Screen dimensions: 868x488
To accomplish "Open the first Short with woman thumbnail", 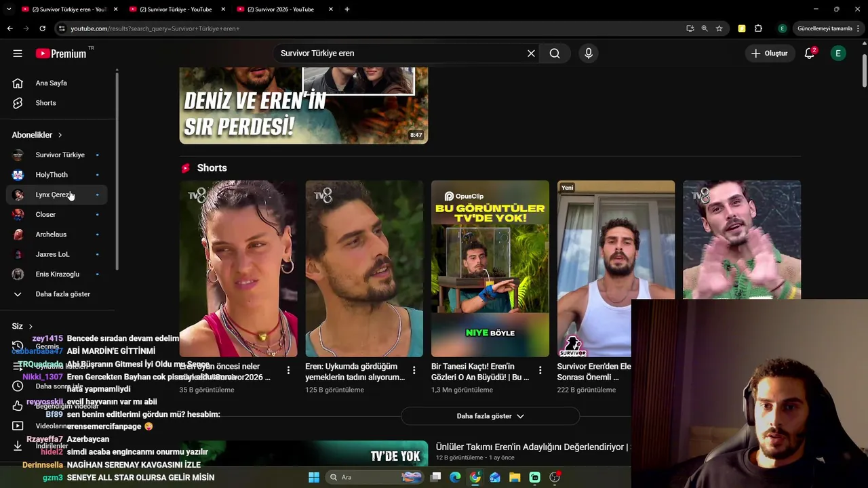I will [238, 268].
